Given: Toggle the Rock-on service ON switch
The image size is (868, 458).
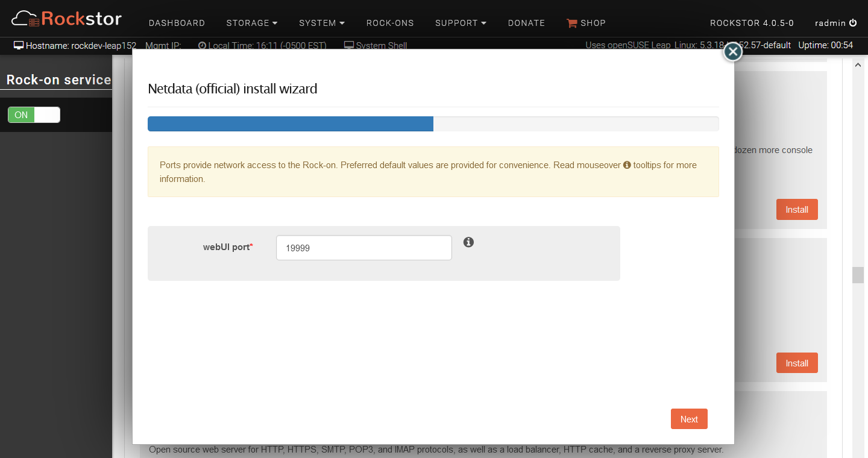Looking at the screenshot, I should pos(34,115).
